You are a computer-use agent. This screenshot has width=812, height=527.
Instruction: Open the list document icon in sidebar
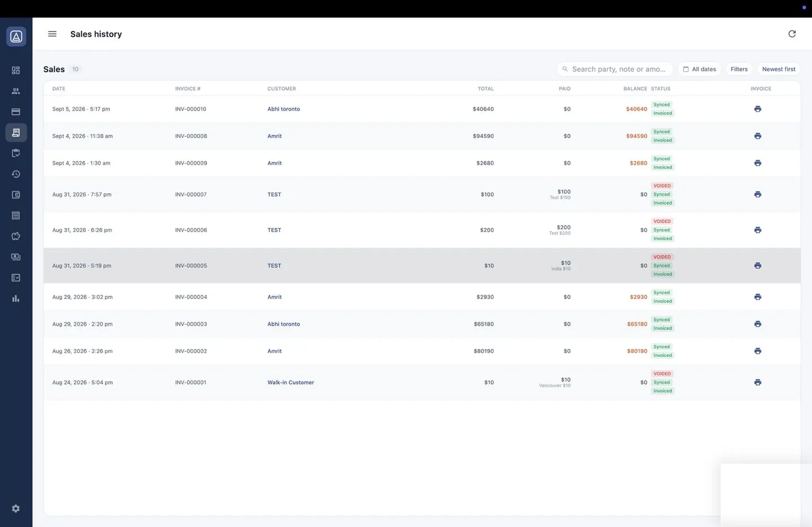point(16,215)
